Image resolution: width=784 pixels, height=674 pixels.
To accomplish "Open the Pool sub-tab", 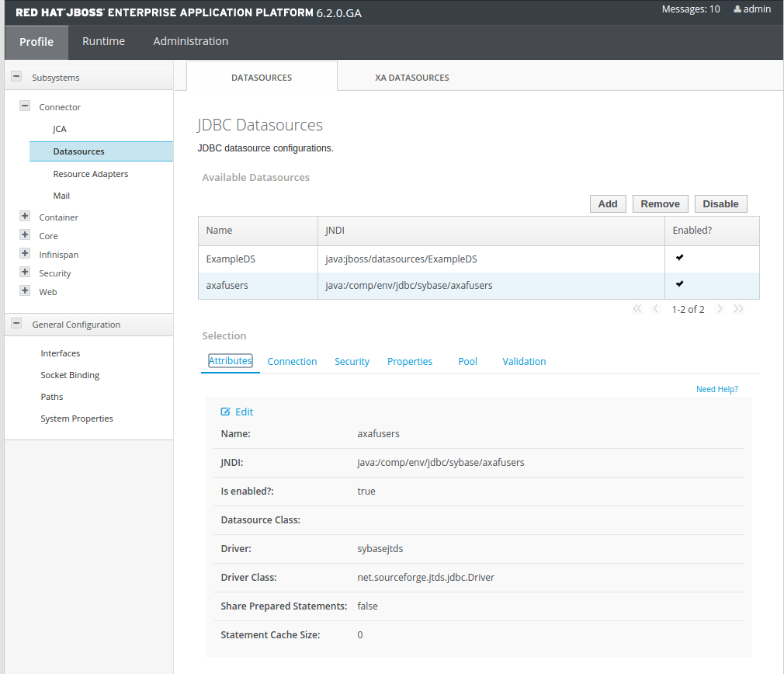I will point(467,362).
